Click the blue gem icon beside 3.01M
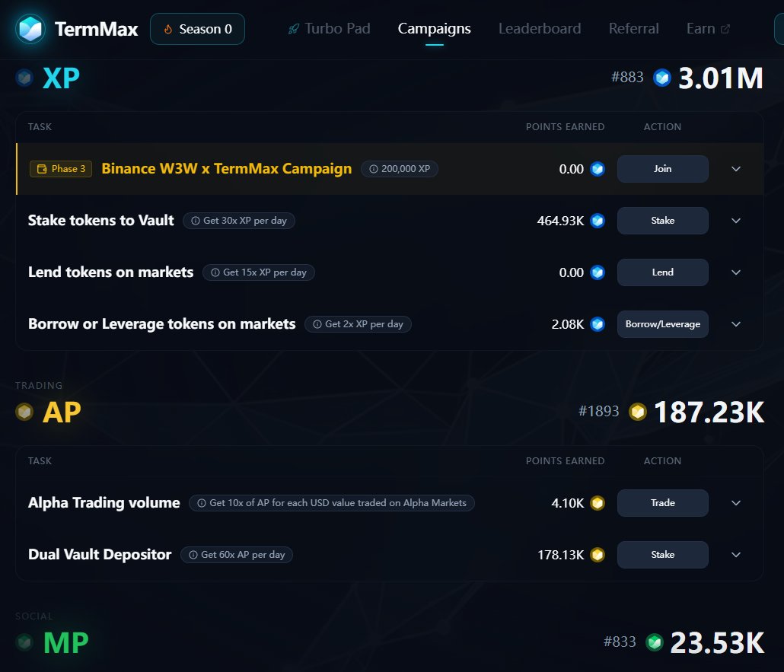Screen dimensions: 784x672 [x=662, y=78]
